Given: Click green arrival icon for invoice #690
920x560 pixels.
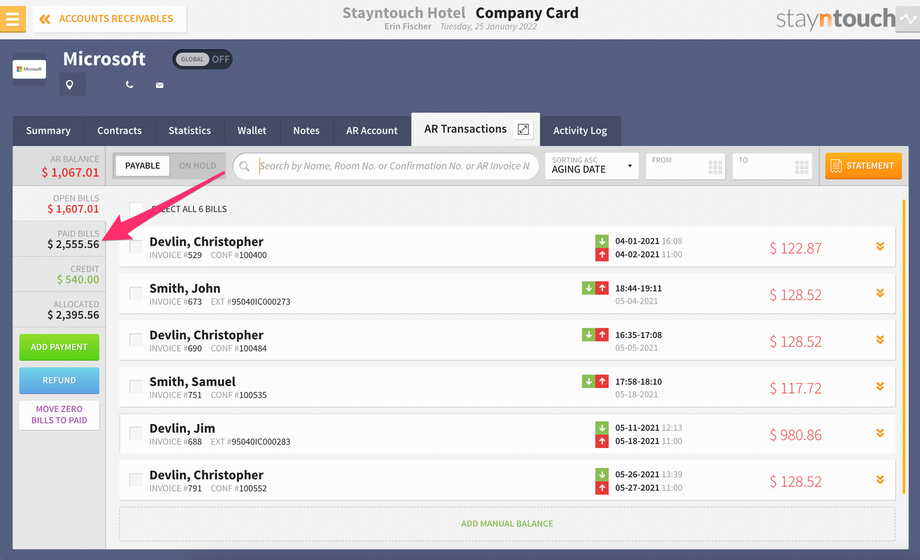Looking at the screenshot, I should click(x=588, y=335).
